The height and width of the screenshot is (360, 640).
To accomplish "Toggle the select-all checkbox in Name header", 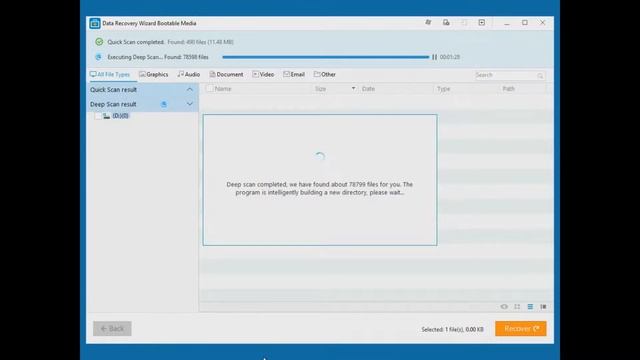I will (209, 89).
